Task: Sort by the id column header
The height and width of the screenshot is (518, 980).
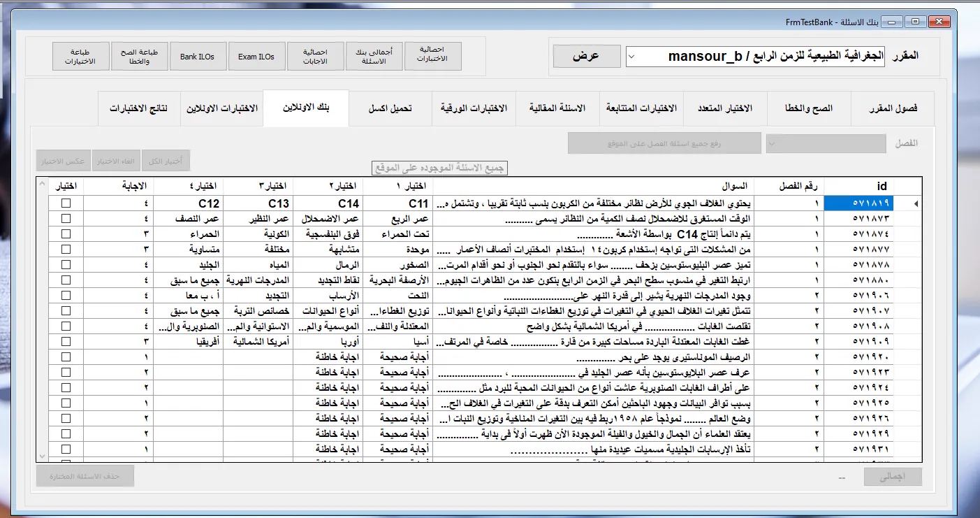Action: pyautogui.click(x=859, y=186)
